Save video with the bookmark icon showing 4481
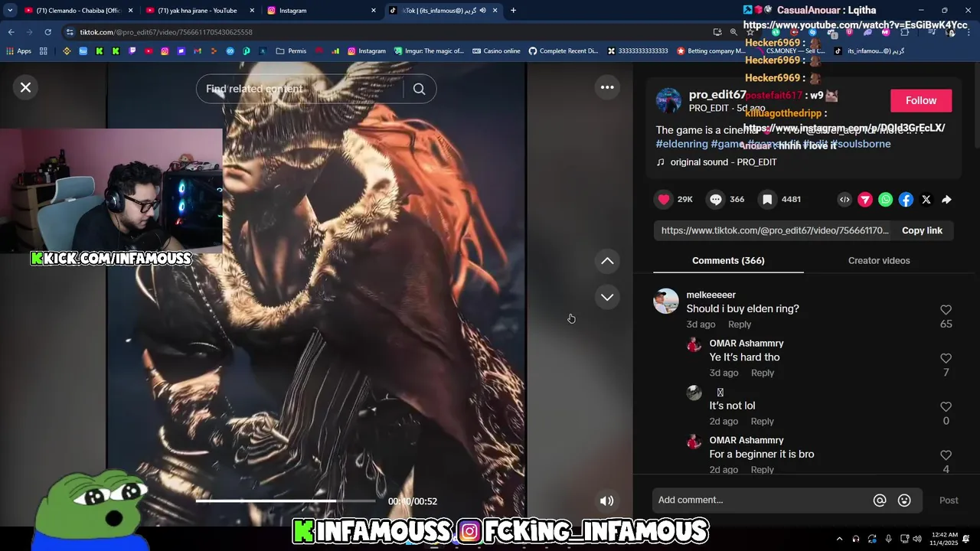This screenshot has height=551, width=980. tap(767, 199)
